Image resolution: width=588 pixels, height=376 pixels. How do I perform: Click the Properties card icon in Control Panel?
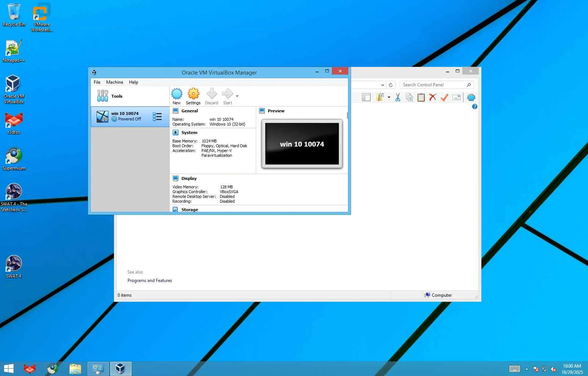(456, 97)
